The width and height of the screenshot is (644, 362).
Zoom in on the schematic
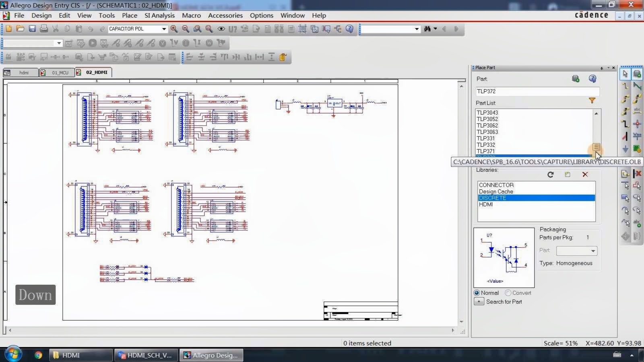coord(174,29)
